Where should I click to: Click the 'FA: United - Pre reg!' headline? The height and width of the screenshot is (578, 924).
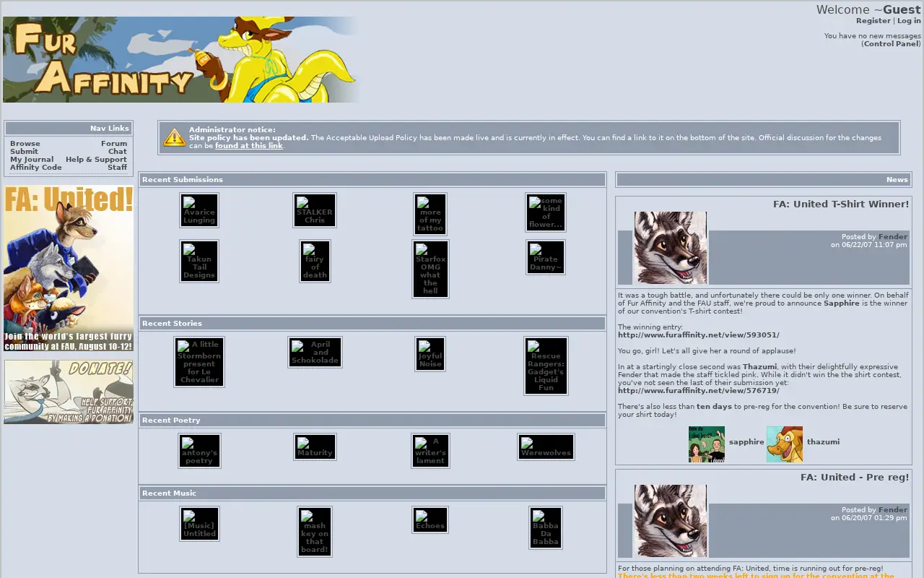(855, 478)
